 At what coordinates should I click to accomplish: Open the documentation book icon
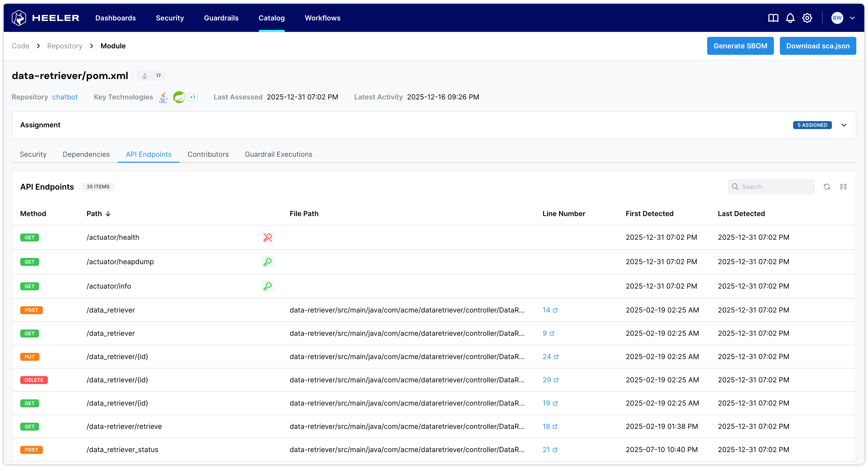click(x=773, y=18)
